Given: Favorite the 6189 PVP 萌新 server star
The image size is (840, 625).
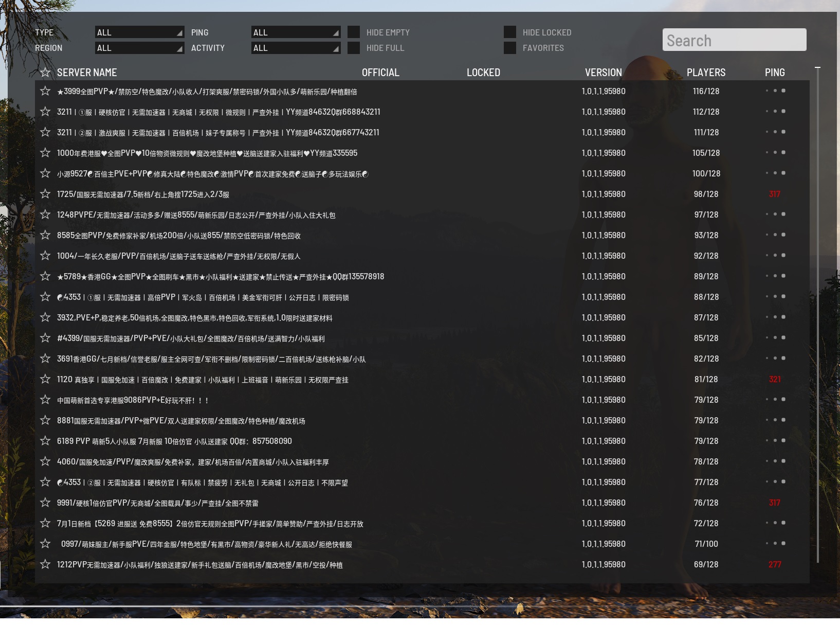Looking at the screenshot, I should (45, 441).
